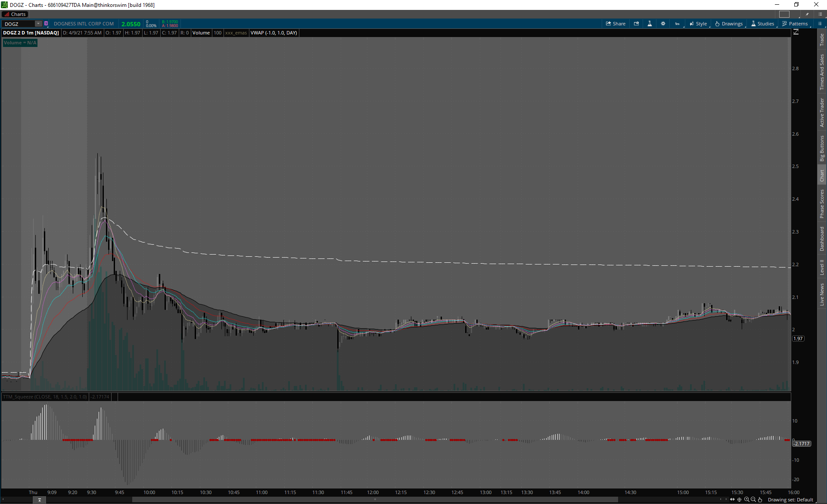The image size is (827, 504).
Task: Select the crosshair pan tool icon
Action: click(x=740, y=500)
